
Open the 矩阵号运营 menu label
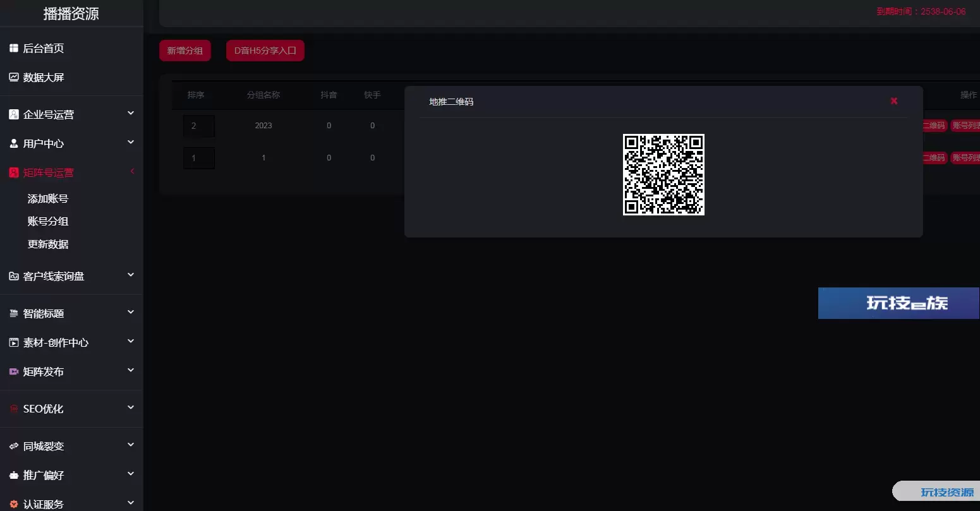click(49, 172)
